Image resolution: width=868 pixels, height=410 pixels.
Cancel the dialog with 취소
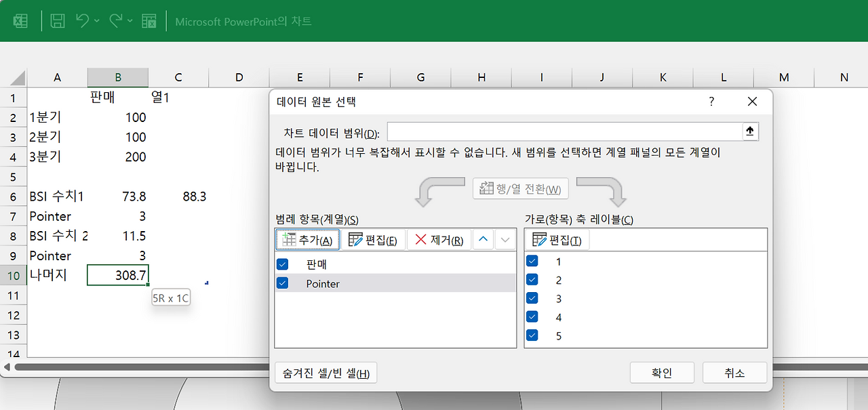pos(734,373)
